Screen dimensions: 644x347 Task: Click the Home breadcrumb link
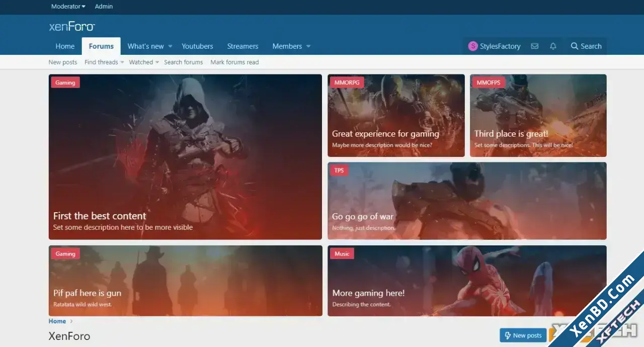tap(57, 321)
